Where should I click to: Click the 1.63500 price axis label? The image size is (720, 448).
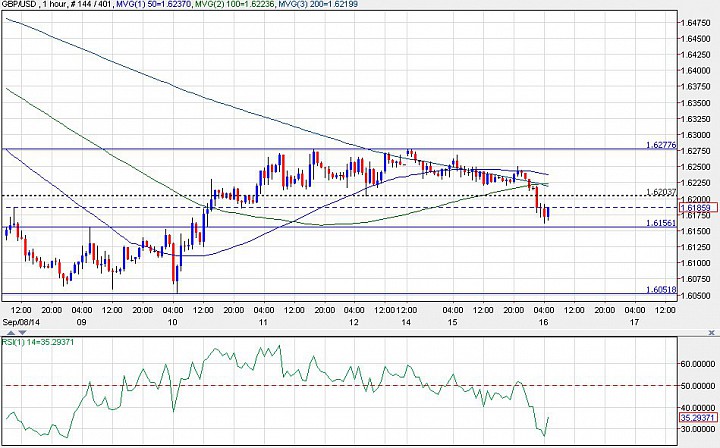coord(696,103)
